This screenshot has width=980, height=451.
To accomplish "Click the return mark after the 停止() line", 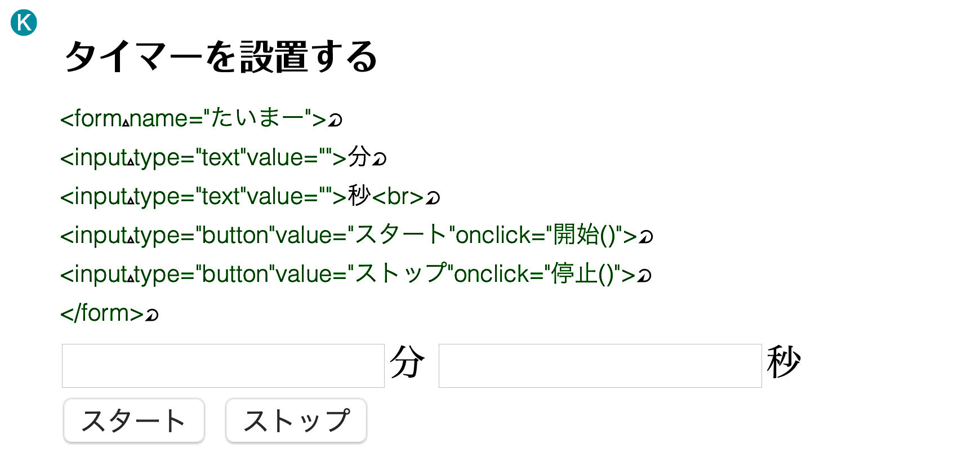I will [x=644, y=276].
